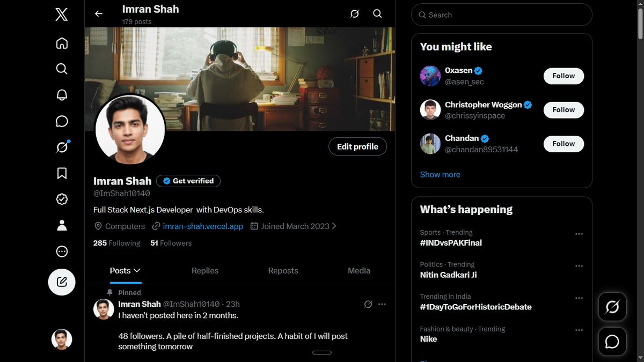Screen dimensions: 644x362
Task: Open Explore search icon in sidebar
Action: point(62,69)
